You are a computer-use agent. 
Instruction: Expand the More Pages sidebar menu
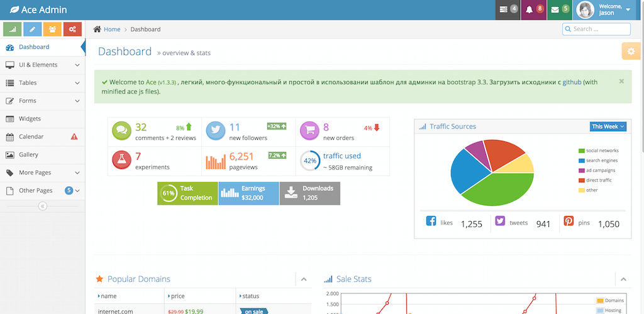[43, 173]
